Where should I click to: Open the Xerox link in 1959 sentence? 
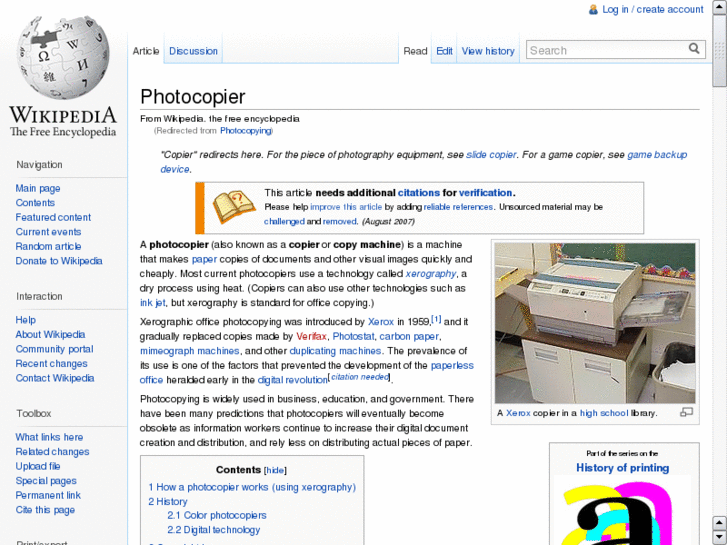[x=381, y=322]
